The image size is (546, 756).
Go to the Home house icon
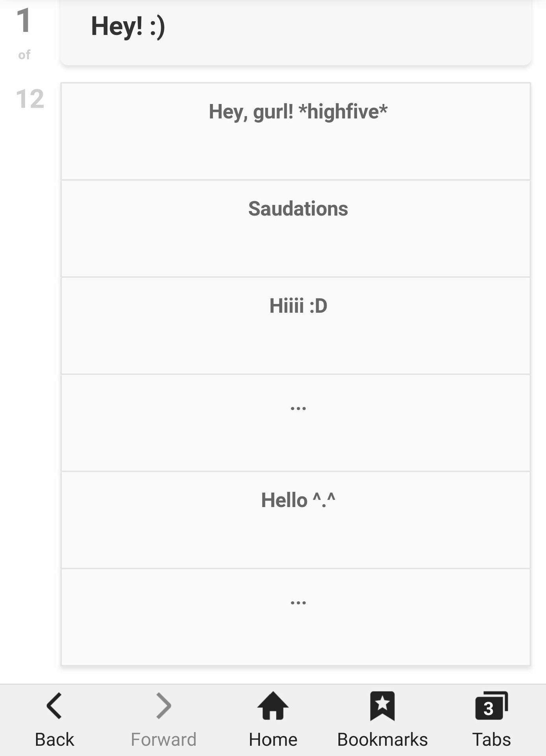pyautogui.click(x=273, y=706)
